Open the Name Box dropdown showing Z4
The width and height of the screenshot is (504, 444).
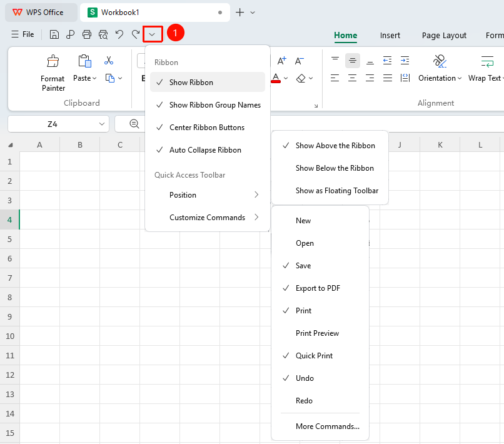click(102, 124)
